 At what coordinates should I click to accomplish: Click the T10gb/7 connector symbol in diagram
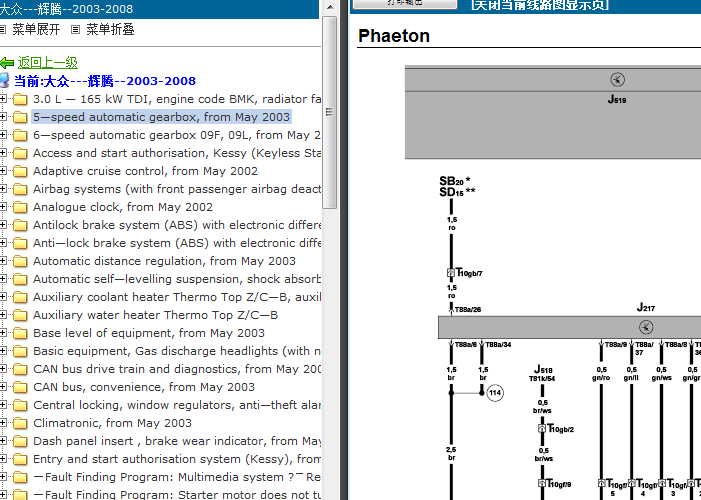point(451,272)
